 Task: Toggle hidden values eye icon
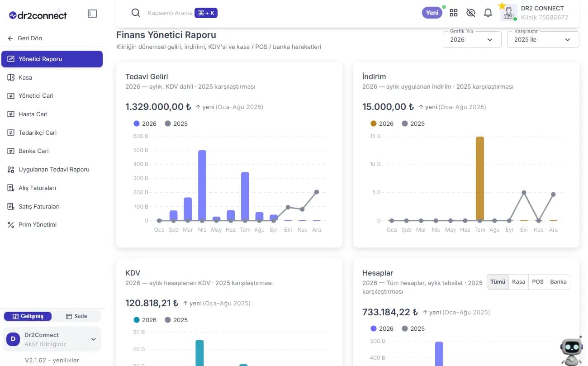coord(471,13)
